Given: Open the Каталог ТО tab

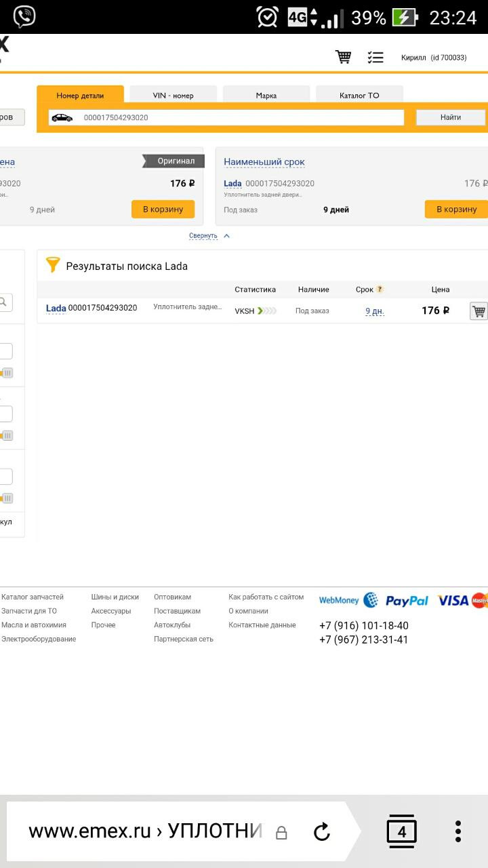Looking at the screenshot, I should click(359, 96).
